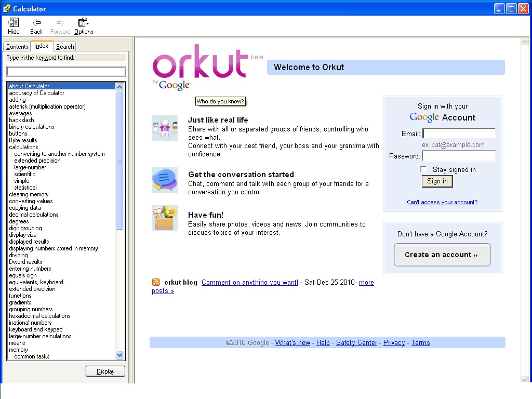Click the index list scrollbar thumb
Viewport: 532px width, 399px height.
(x=120, y=160)
